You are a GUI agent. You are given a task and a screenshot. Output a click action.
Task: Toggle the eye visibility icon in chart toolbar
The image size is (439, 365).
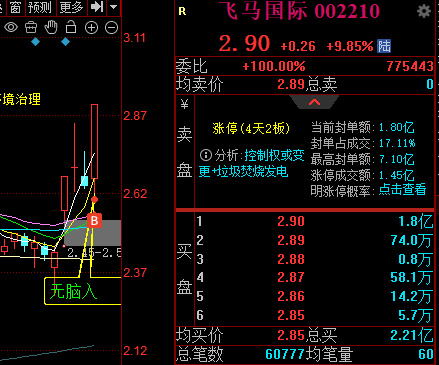click(11, 27)
